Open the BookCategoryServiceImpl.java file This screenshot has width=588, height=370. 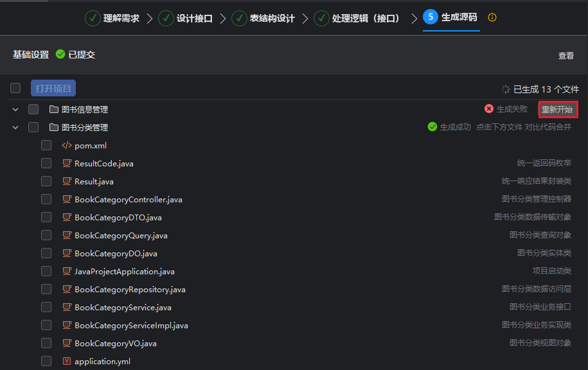click(x=131, y=326)
